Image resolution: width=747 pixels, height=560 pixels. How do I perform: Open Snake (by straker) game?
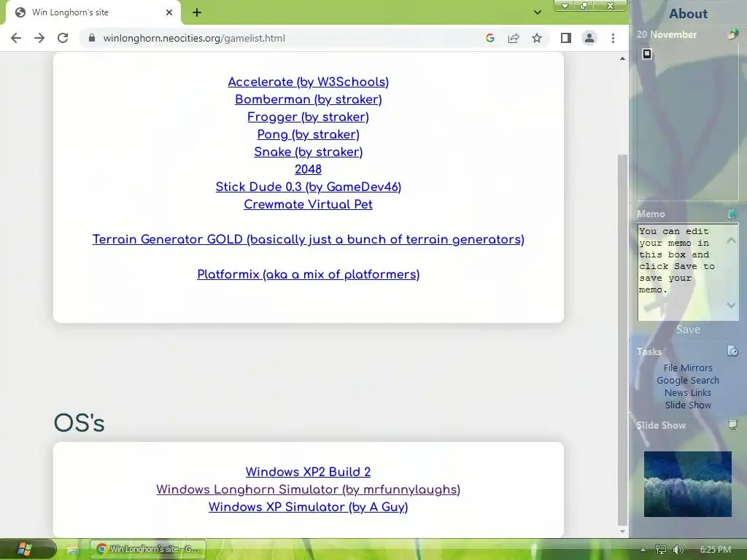click(309, 152)
